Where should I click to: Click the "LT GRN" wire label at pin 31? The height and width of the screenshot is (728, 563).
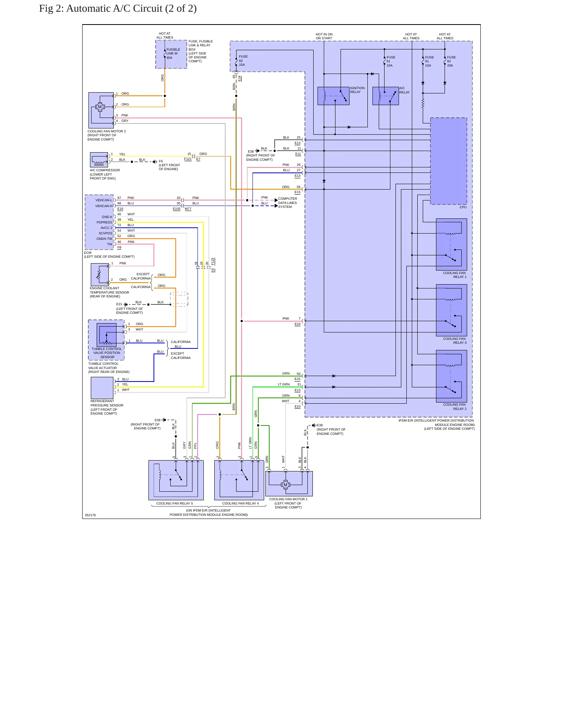[284, 384]
